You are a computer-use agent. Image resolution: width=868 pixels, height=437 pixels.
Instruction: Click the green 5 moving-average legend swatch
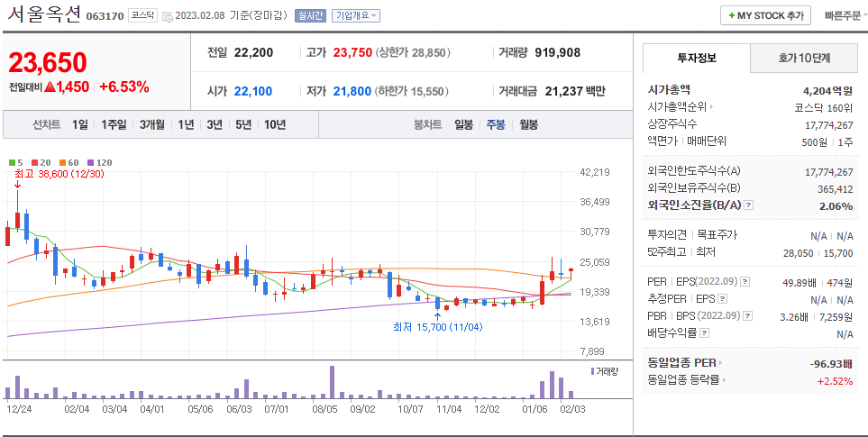tap(13, 162)
